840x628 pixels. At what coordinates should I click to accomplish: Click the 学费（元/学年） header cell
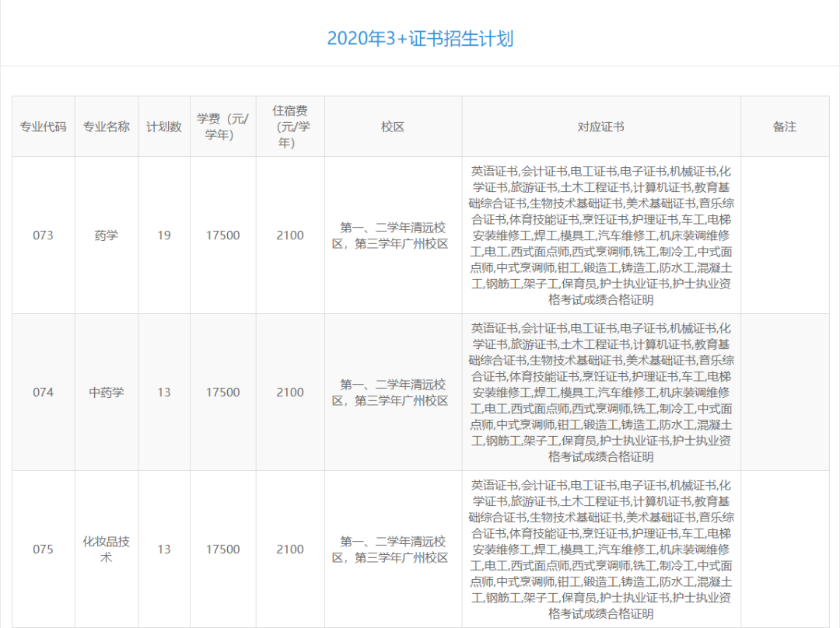(223, 126)
